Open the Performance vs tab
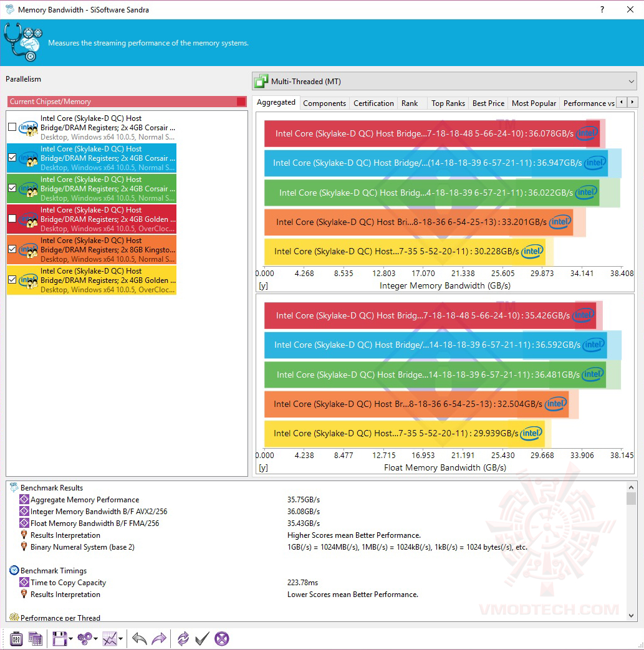Screen dimensions: 644x650 589,103
